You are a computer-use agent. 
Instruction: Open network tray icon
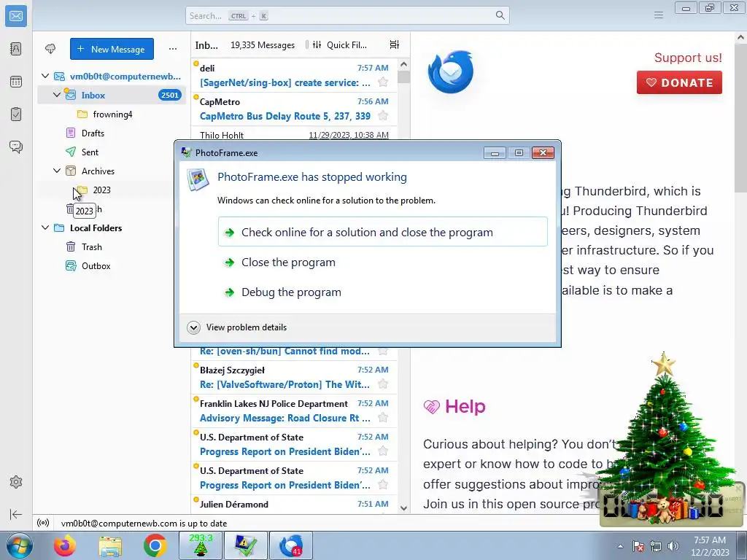(x=656, y=546)
